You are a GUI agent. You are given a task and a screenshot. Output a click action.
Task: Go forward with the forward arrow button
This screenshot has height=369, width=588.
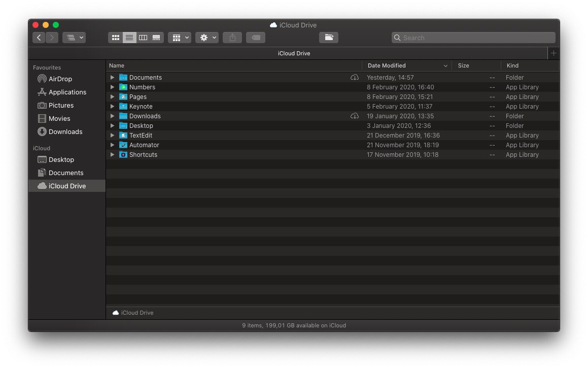coord(52,38)
